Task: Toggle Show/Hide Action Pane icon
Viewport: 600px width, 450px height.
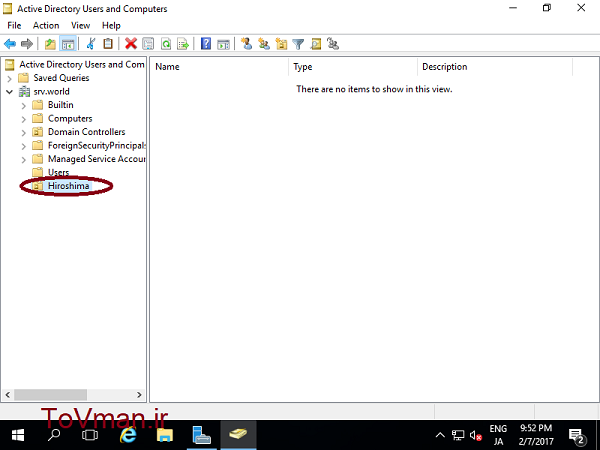Action: [223, 44]
